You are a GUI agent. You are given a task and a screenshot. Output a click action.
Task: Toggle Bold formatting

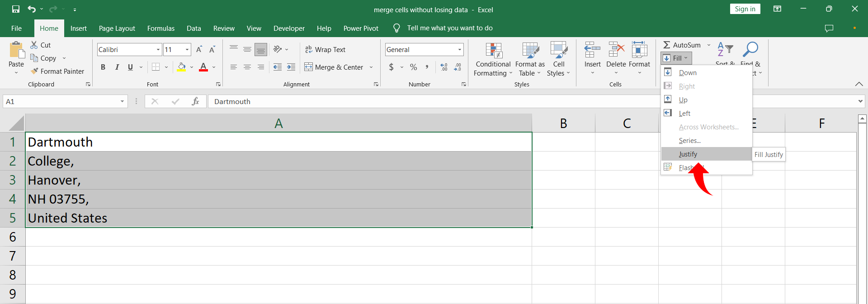pyautogui.click(x=103, y=67)
